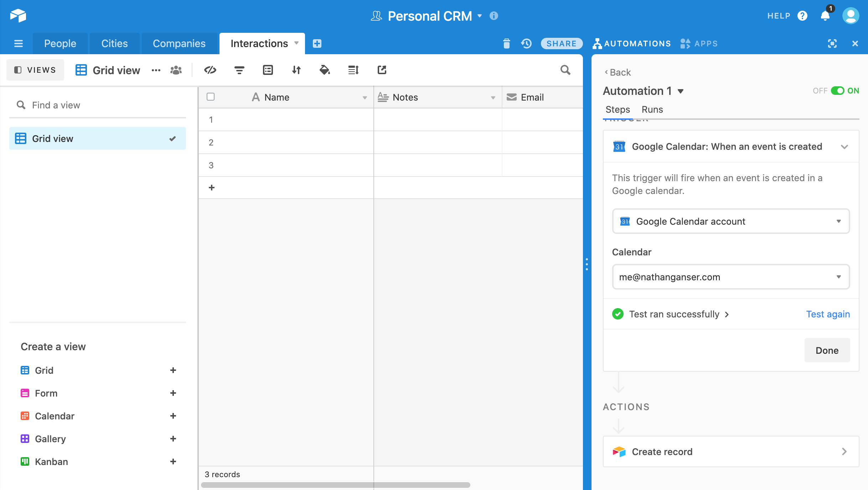This screenshot has width=868, height=490.
Task: Toggle Automation 1 OFF/ON switch
Action: (838, 91)
